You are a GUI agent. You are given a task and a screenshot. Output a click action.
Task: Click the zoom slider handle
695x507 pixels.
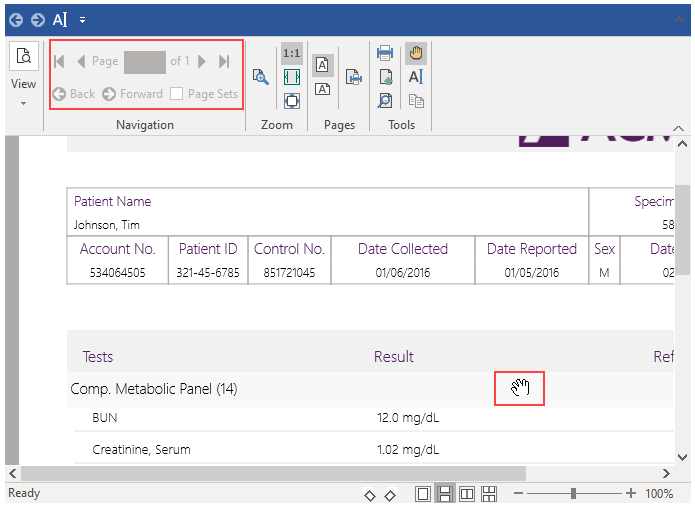coord(573,494)
